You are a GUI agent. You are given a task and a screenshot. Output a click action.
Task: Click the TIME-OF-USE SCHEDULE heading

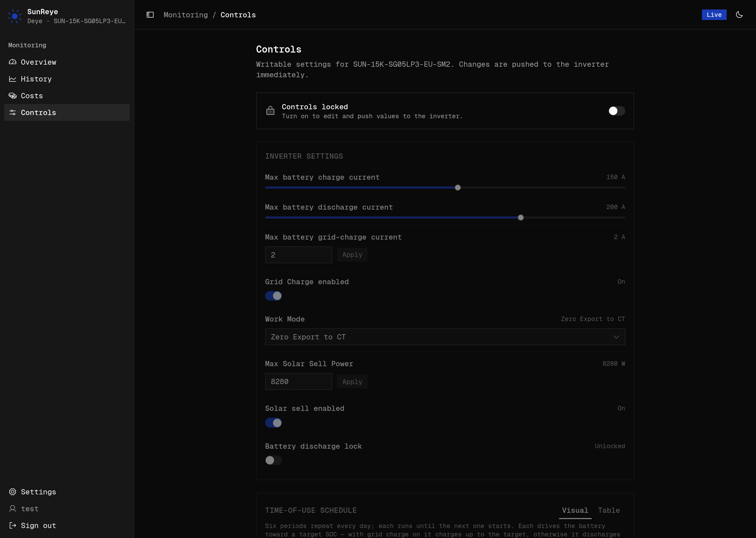(x=311, y=510)
